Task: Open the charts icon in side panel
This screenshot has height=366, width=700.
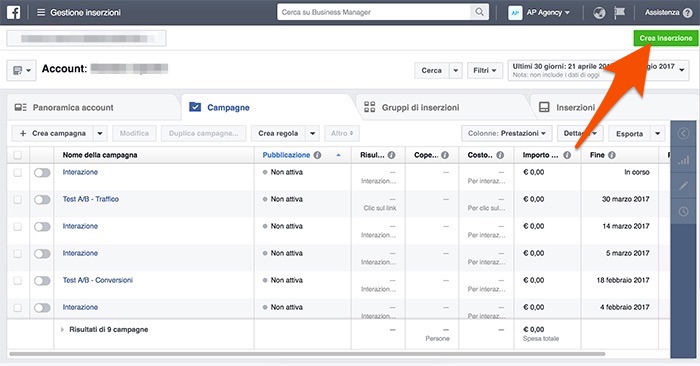Action: click(683, 160)
